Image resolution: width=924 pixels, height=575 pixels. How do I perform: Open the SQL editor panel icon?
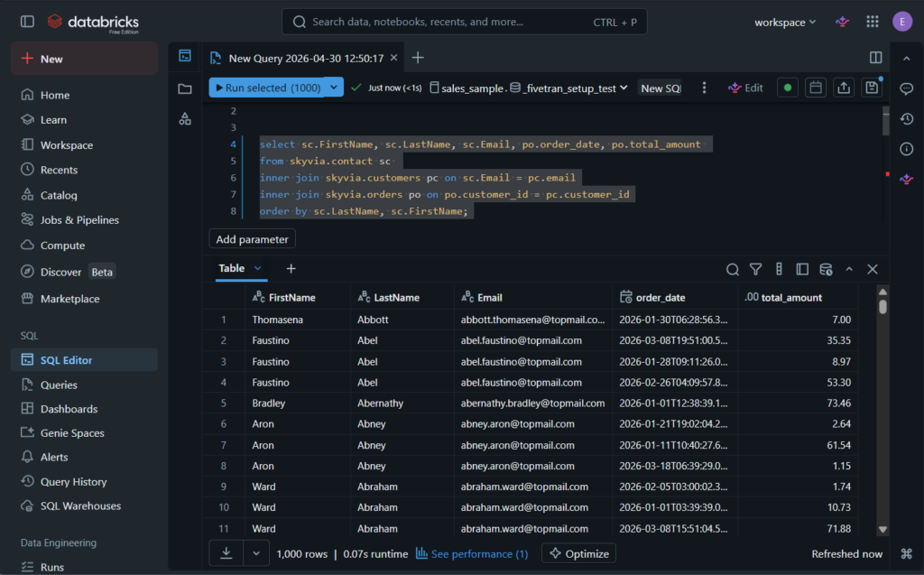pos(185,56)
